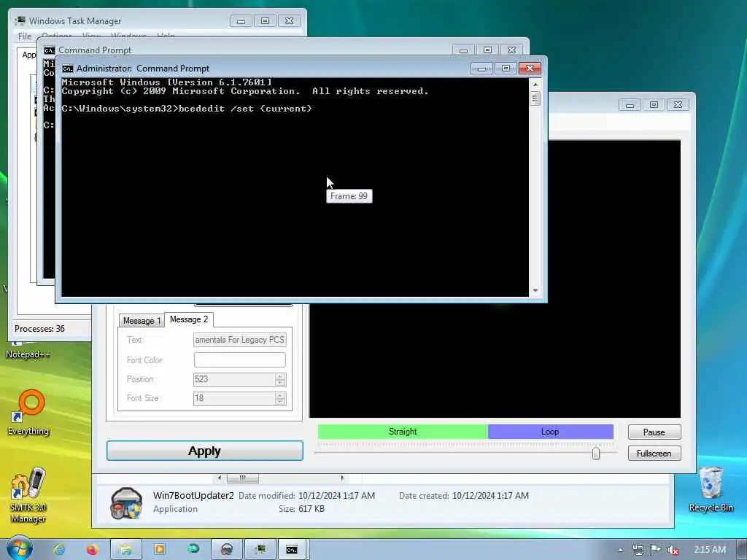Close the background Command Prompt window
The width and height of the screenshot is (747, 560).
(x=511, y=50)
